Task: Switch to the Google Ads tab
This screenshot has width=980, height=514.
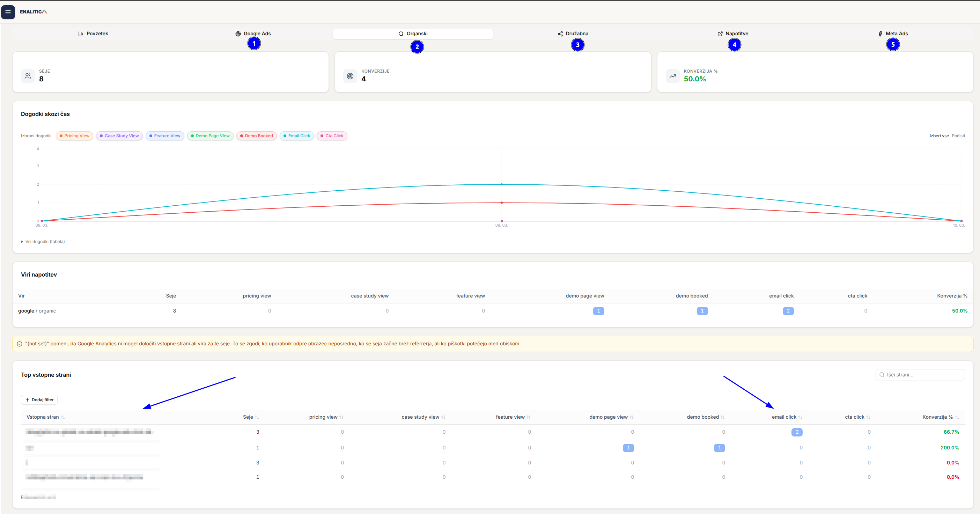Action: click(253, 34)
